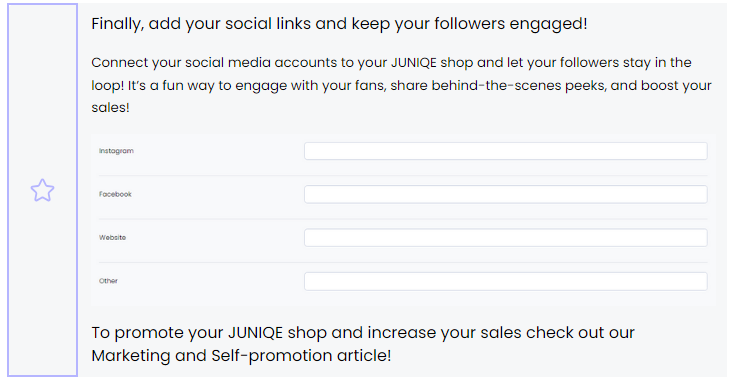Click the 'Connect your social media accounts' paragraph
Image resolution: width=747 pixels, height=383 pixels.
click(x=401, y=85)
